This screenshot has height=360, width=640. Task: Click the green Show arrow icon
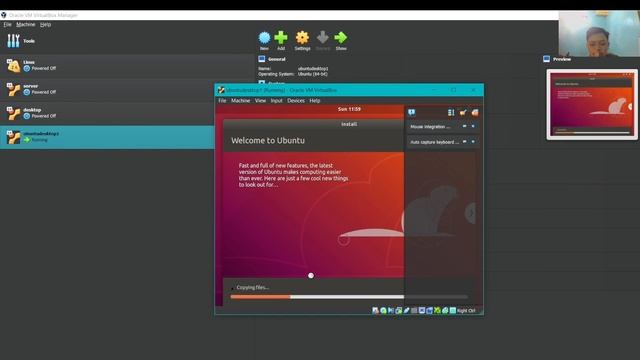[x=341, y=38]
